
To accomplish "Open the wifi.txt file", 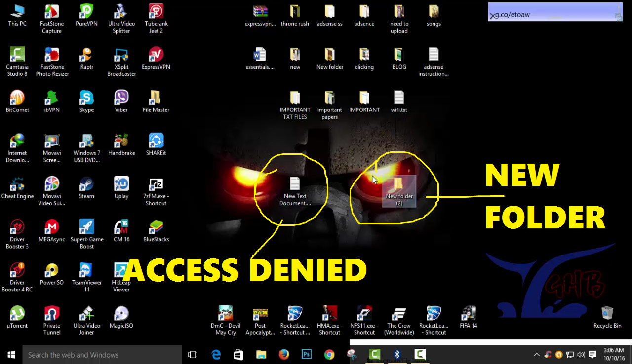I will pos(399,98).
